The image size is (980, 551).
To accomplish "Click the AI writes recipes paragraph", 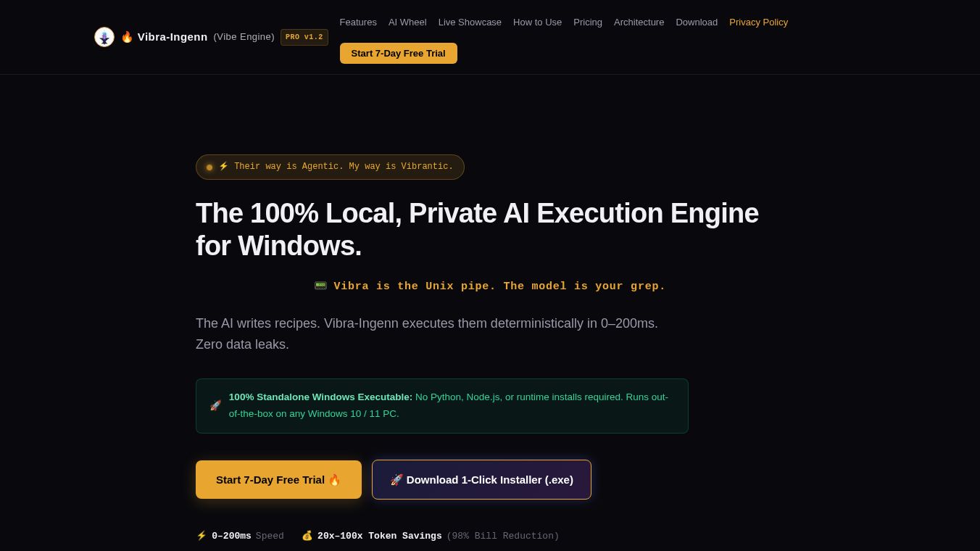I will (427, 333).
